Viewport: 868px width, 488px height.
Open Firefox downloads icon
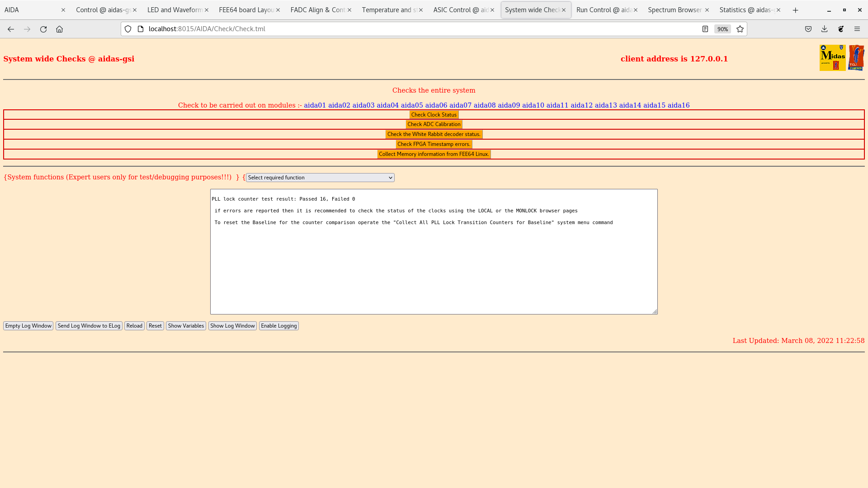click(x=824, y=29)
